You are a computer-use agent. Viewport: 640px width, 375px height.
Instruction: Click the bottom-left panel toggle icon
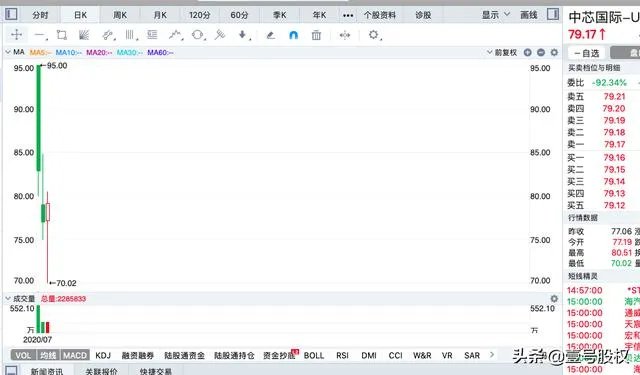(x=11, y=371)
